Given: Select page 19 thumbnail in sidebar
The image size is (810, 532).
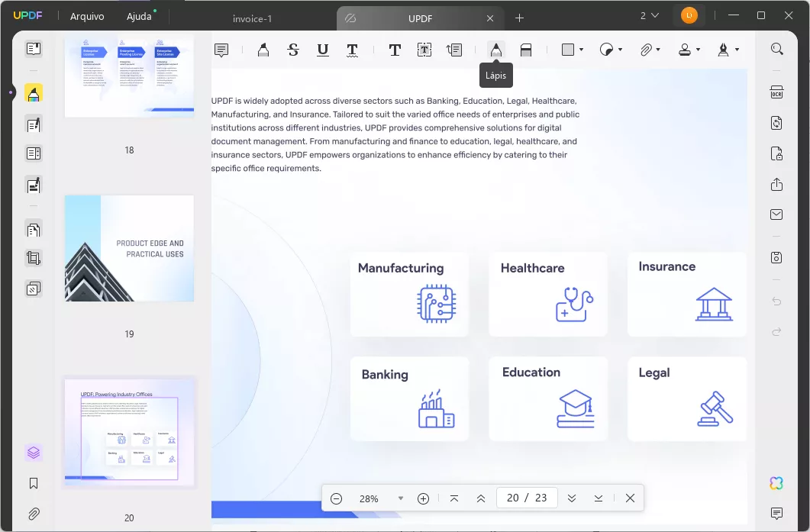Looking at the screenshot, I should point(129,248).
